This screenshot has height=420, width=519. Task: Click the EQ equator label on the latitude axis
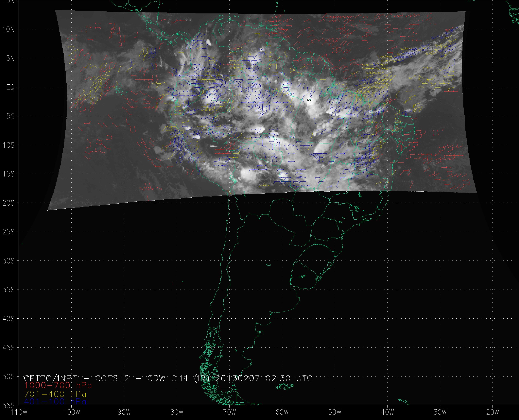point(10,87)
